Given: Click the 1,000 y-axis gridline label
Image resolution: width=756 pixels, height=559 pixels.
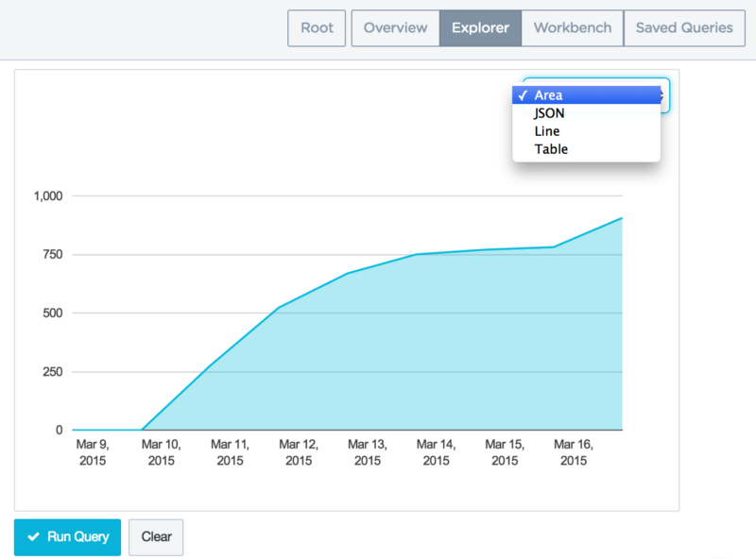Looking at the screenshot, I should coord(48,196).
